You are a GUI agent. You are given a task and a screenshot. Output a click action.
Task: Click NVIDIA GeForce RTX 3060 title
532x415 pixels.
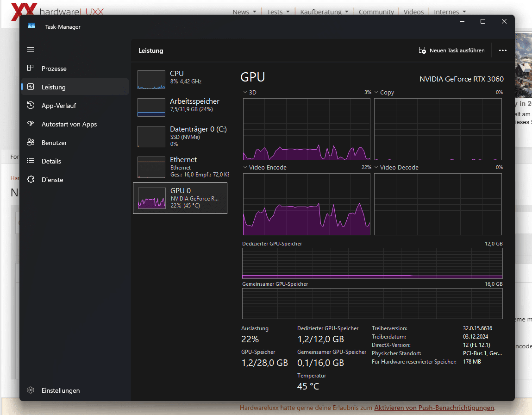coord(462,79)
